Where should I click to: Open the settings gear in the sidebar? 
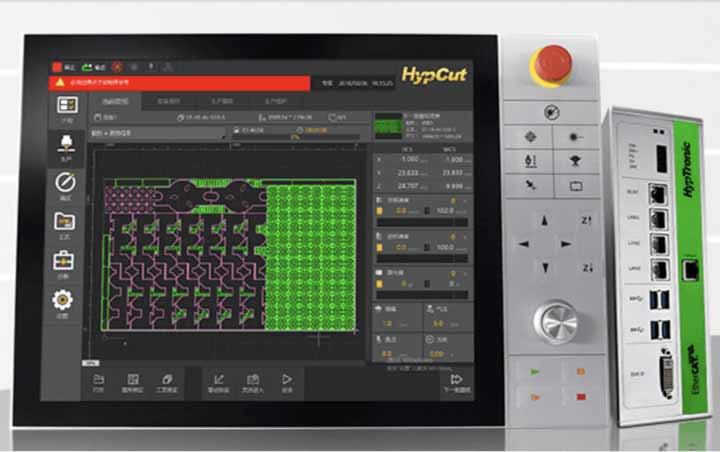point(62,300)
